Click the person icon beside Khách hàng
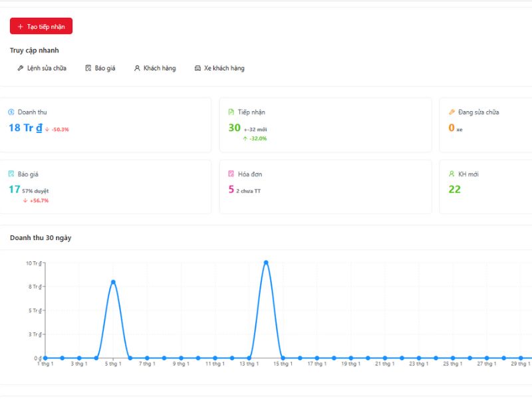This screenshot has height=399, width=532. click(137, 68)
